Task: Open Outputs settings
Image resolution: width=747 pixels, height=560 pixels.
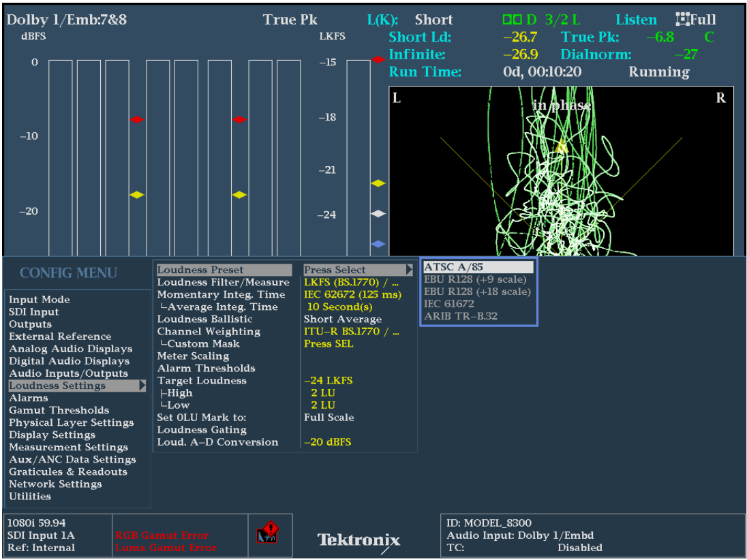Action: [30, 324]
